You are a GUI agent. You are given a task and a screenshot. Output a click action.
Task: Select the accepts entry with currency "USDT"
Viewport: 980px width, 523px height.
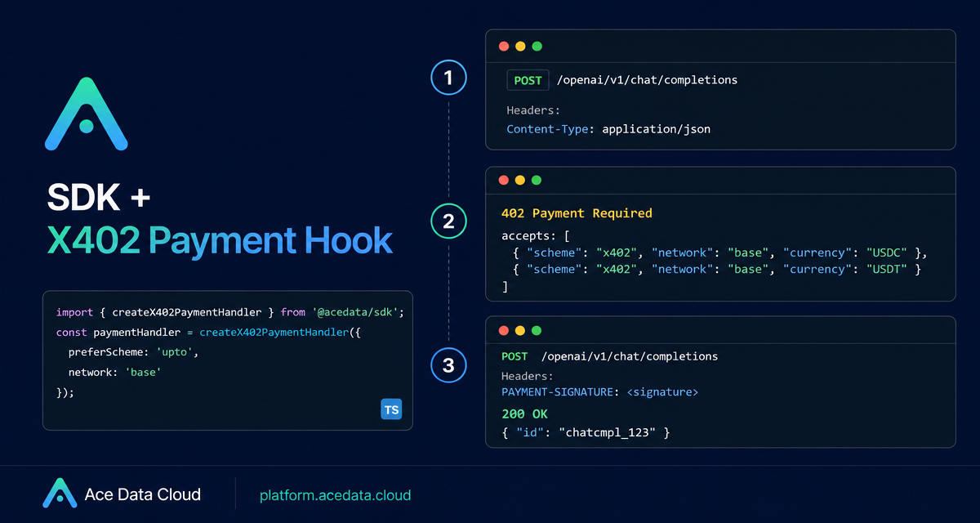715,269
